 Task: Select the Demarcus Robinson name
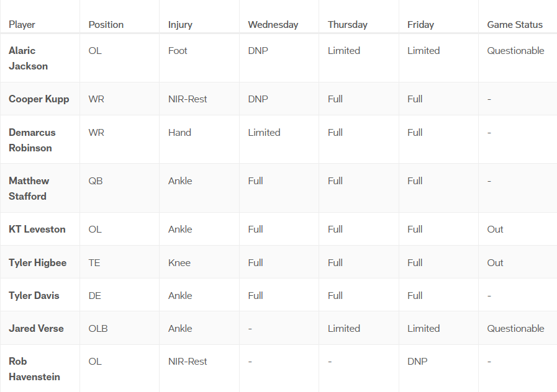coord(32,140)
